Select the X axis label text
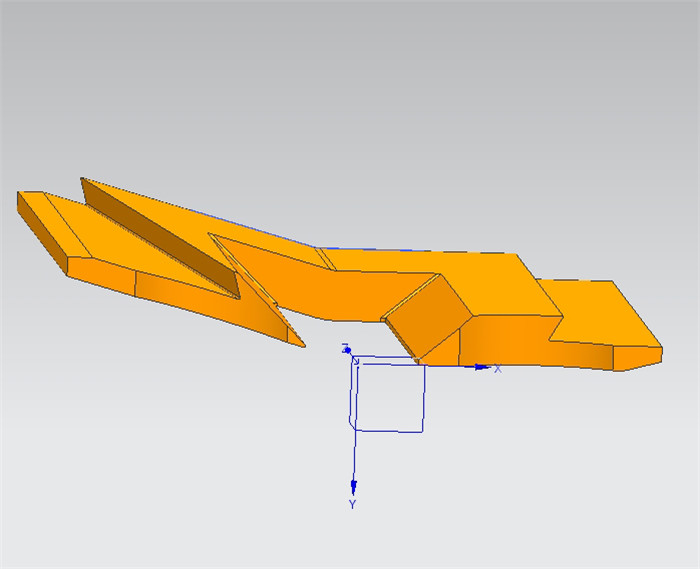 498,369
